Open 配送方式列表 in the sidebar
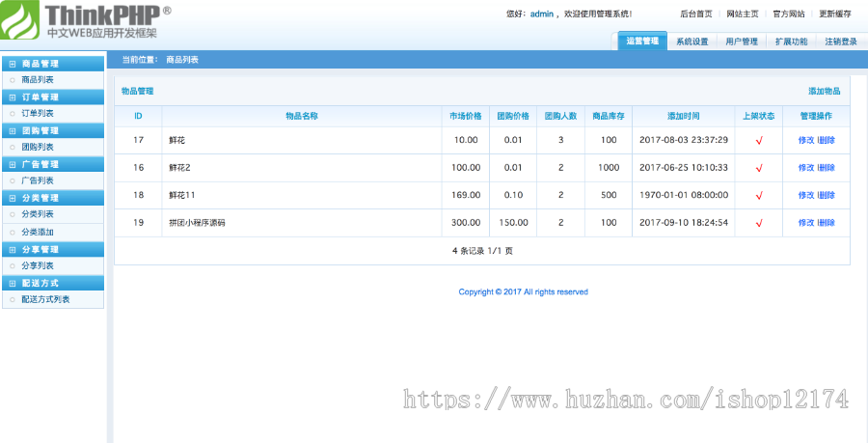The width and height of the screenshot is (868, 443). (45, 299)
